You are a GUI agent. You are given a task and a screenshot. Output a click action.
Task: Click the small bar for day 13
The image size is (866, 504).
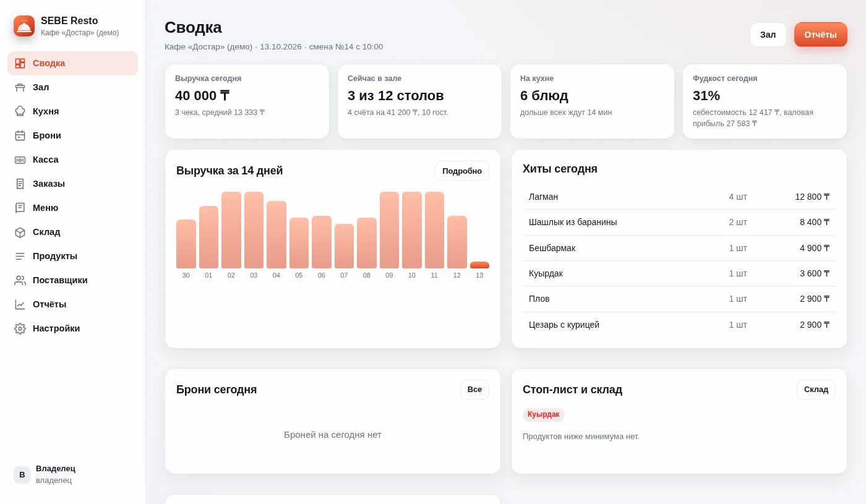[479, 265]
